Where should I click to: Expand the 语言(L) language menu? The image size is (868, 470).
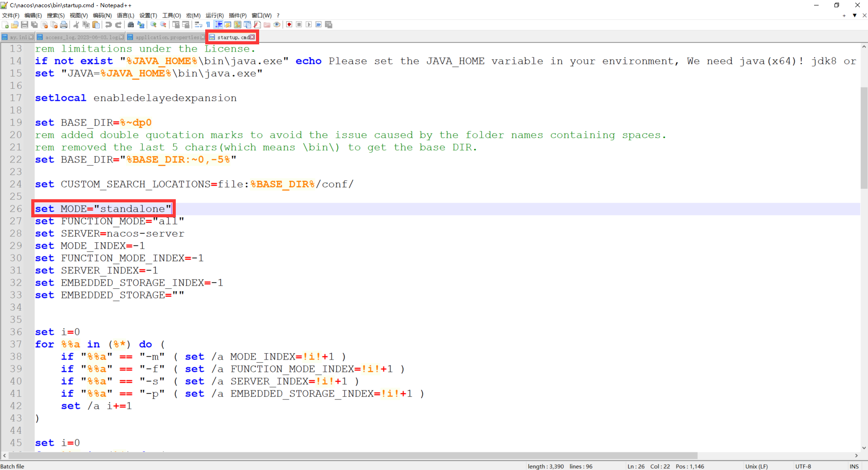click(x=125, y=15)
